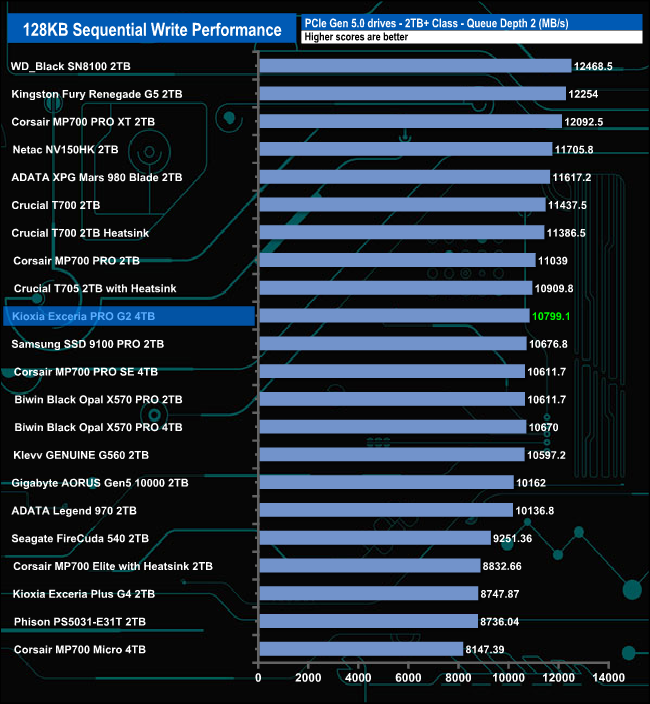Click the value 10676.8

click(x=548, y=344)
